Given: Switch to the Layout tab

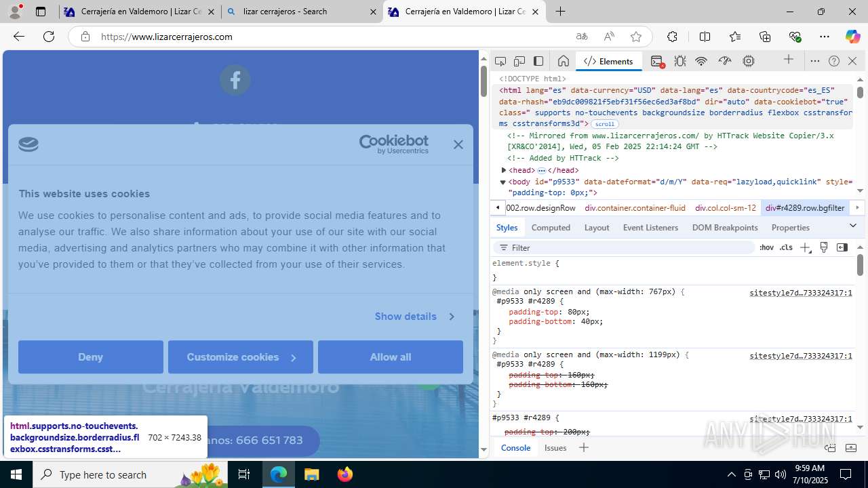Looking at the screenshot, I should click(x=597, y=228).
